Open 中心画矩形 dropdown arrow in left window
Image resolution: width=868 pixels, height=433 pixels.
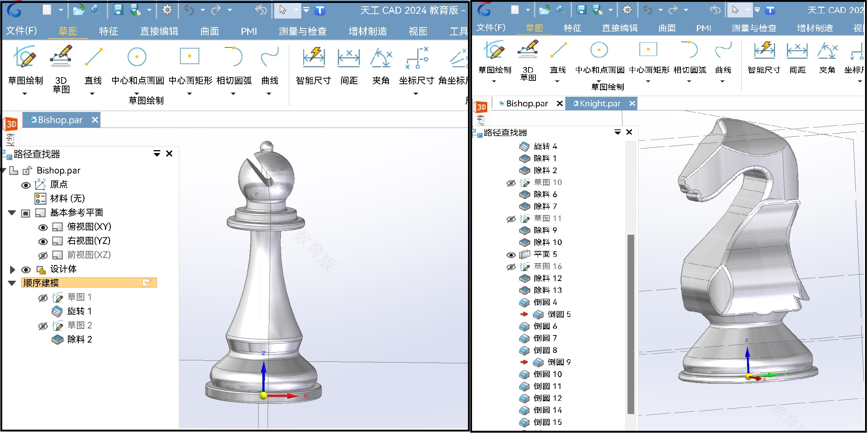[190, 94]
